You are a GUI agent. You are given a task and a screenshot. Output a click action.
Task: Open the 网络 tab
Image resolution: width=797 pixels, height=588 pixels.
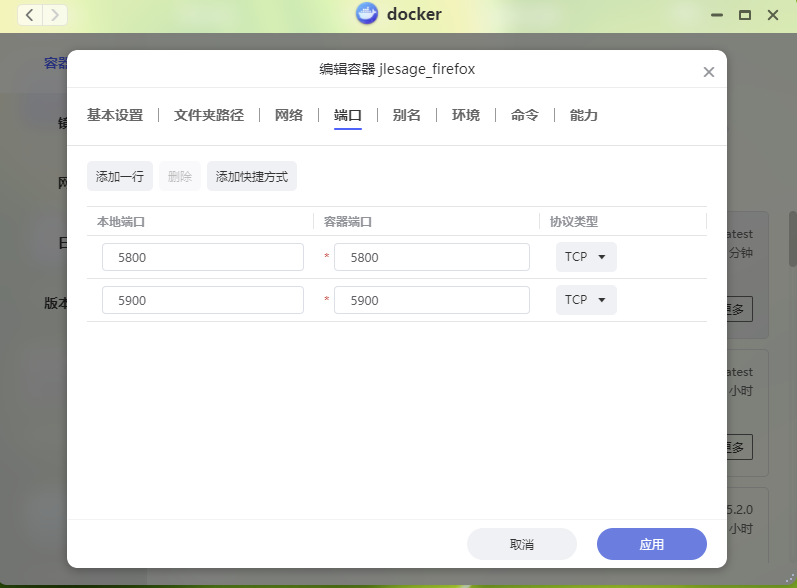click(289, 115)
